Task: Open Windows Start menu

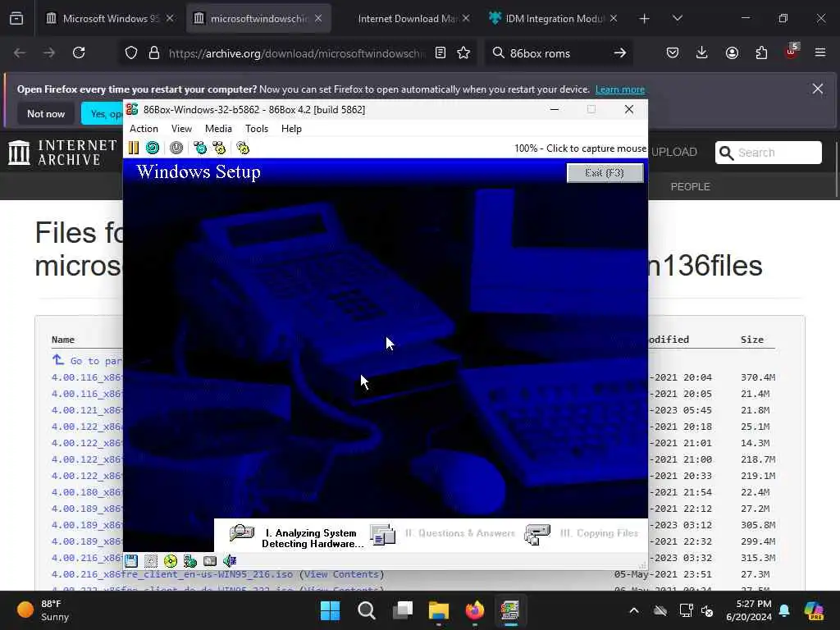Action: click(330, 610)
